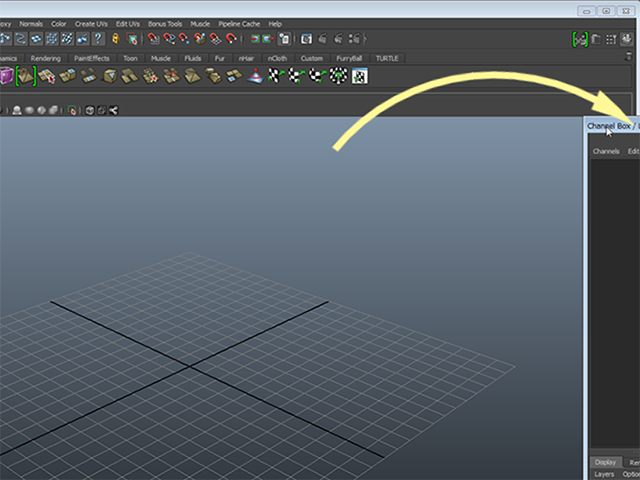Viewport: 640px width, 480px height.
Task: Toggle the snap to points magnet icon
Action: point(184,39)
